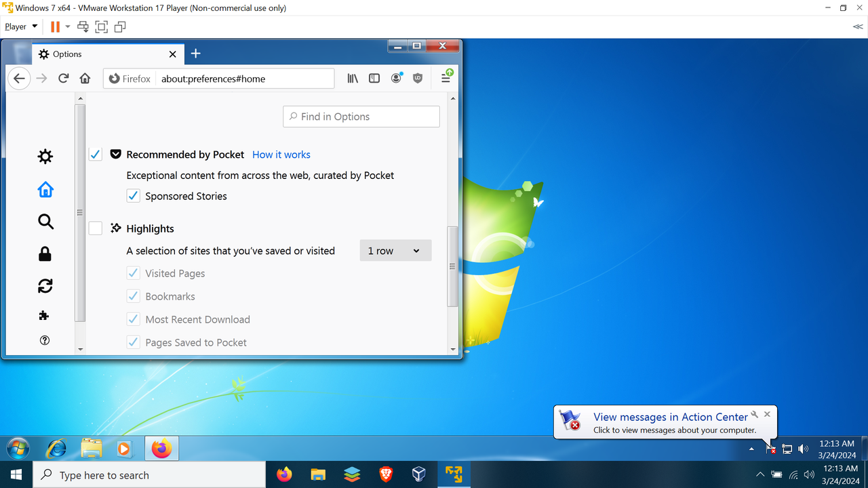
Task: Open uBlock Origin shield icon
Action: (418, 79)
